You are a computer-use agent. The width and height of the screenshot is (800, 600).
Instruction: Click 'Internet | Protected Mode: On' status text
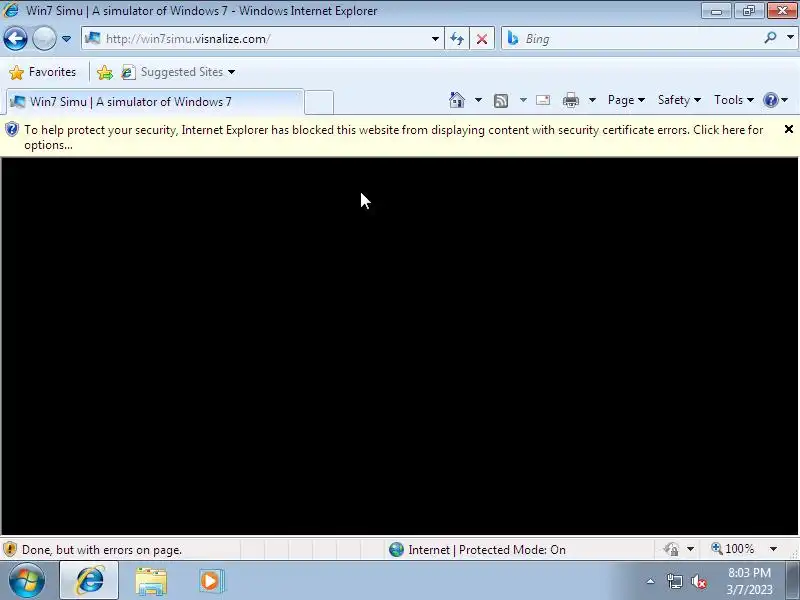click(487, 549)
